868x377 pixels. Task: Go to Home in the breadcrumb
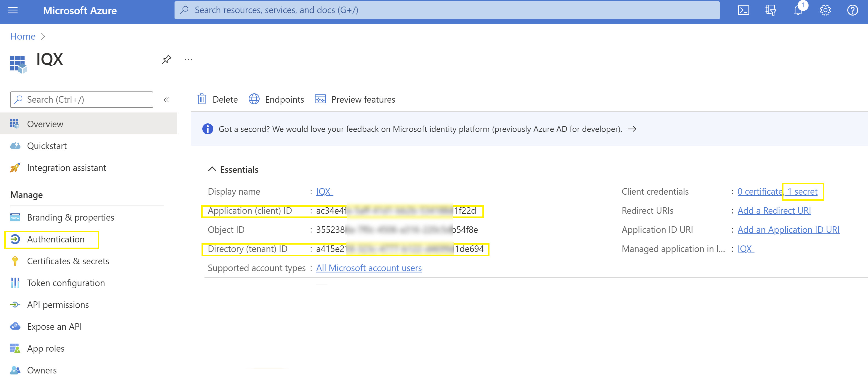23,36
